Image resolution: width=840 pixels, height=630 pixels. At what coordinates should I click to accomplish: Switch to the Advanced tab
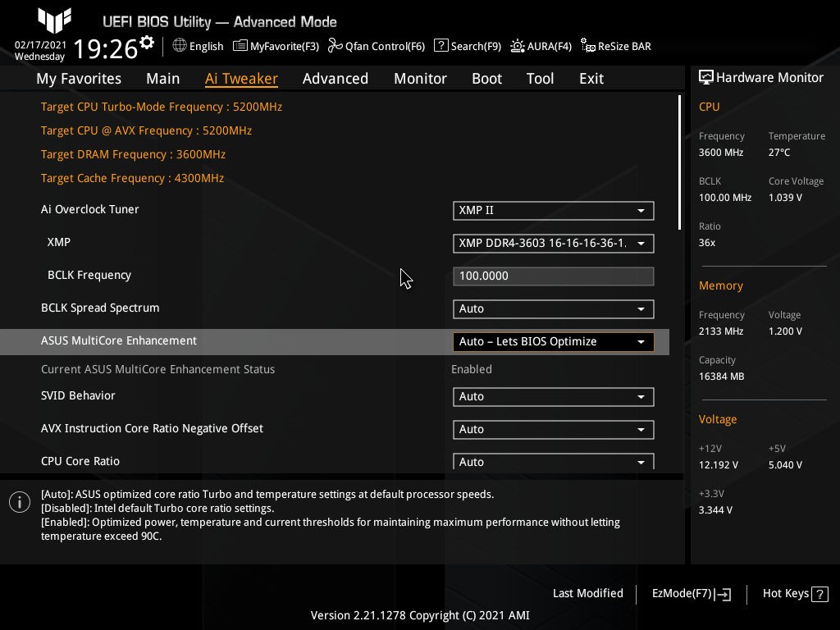pyautogui.click(x=335, y=79)
